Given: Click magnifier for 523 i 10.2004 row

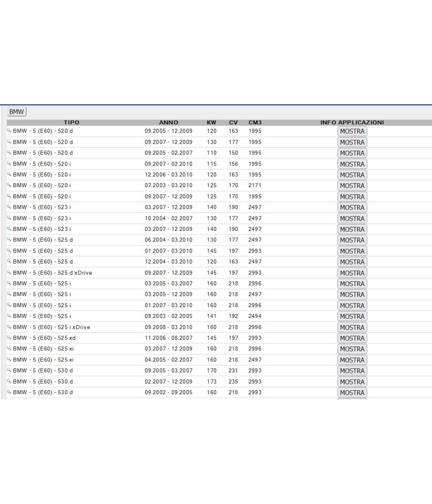Looking at the screenshot, I should click(9, 217).
